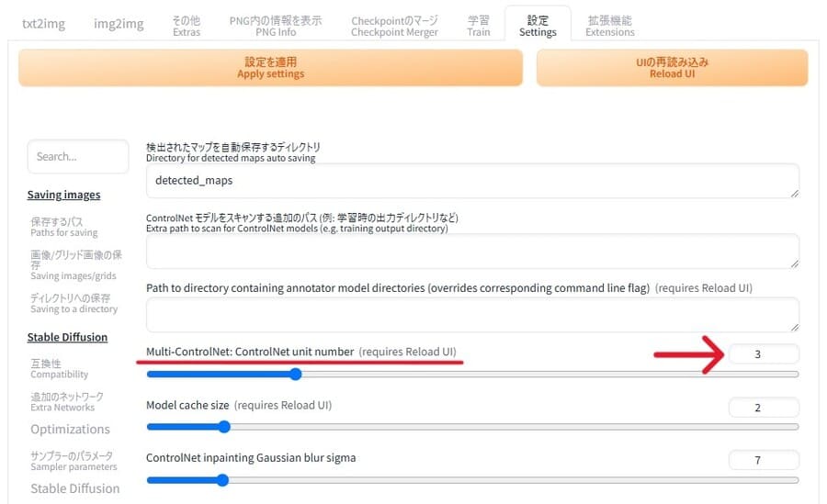Select the Checkpoint Merger tab
827x504 pixels.
pyautogui.click(x=394, y=25)
